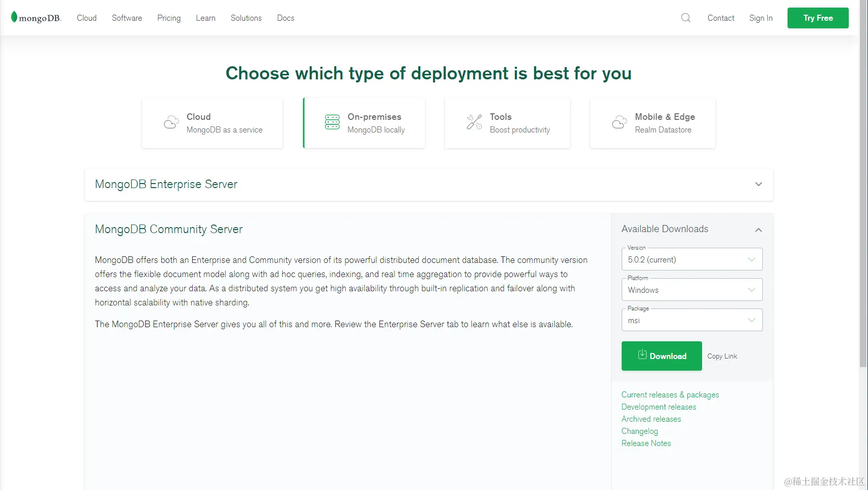868x490 pixels.
Task: Expand the MongoDB Enterprise Server section
Action: tap(428, 185)
